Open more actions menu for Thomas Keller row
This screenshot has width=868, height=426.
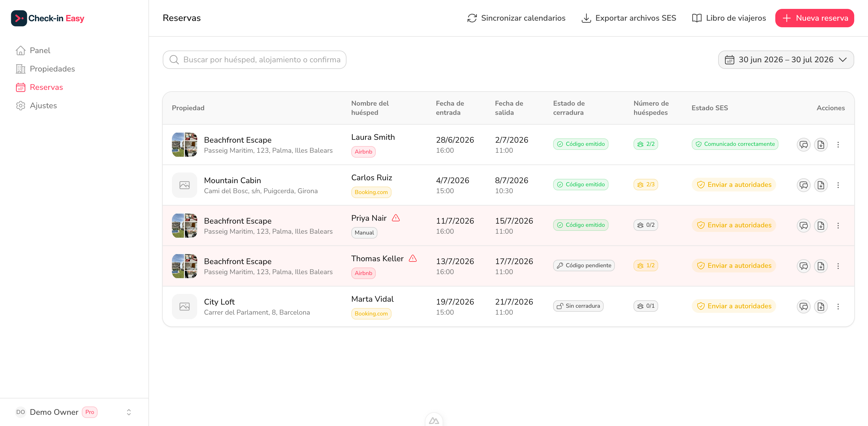pos(838,266)
